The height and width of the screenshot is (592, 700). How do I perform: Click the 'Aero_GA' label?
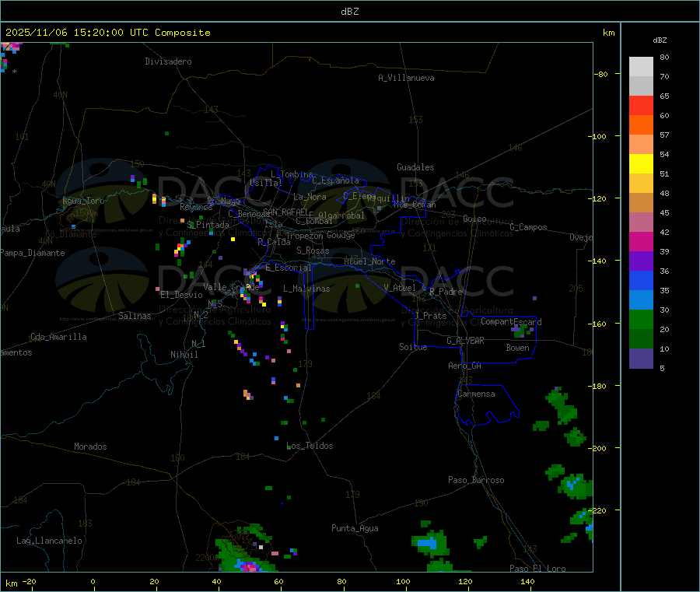(465, 366)
